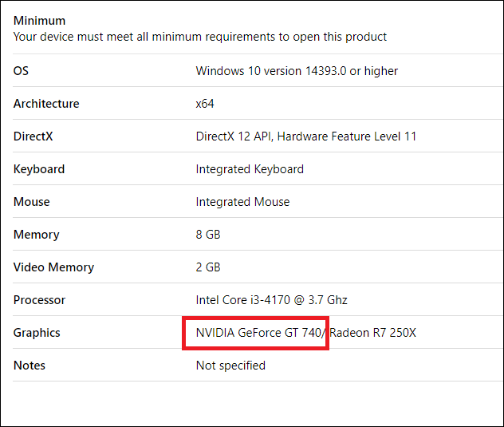504x427 pixels.
Task: Click the Minimum requirements heading
Action: (x=40, y=21)
